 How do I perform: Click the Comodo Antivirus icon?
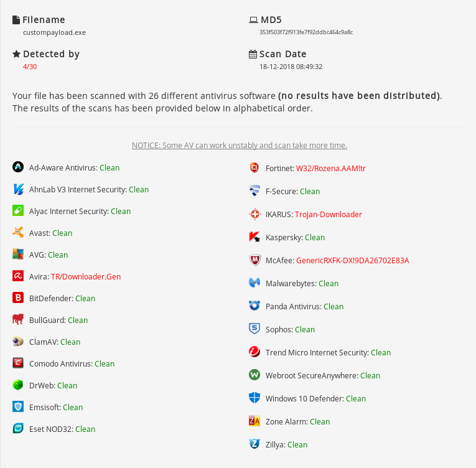18,363
